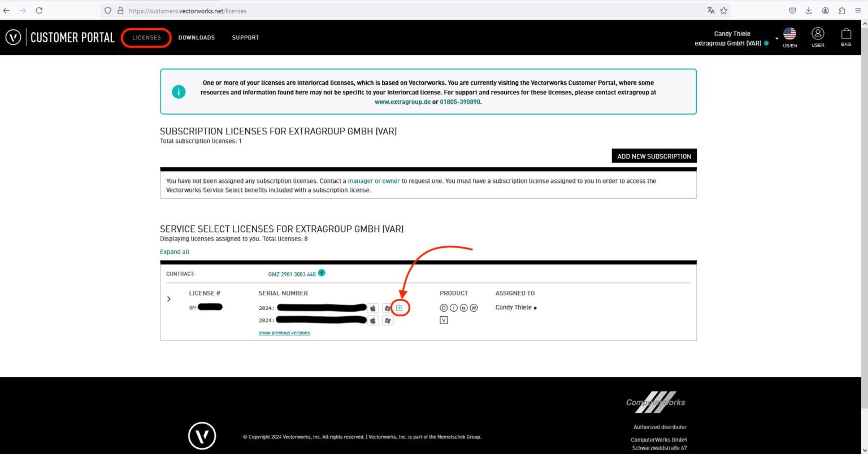This screenshot has height=454, width=868.
Task: Click the green info icon in the notice banner
Action: (x=179, y=91)
